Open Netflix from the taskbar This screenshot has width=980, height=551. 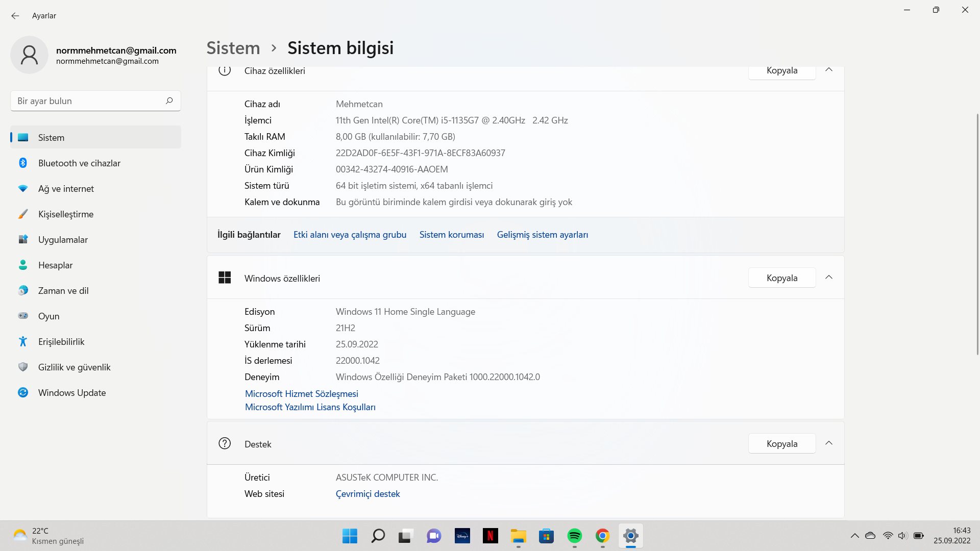click(x=490, y=536)
